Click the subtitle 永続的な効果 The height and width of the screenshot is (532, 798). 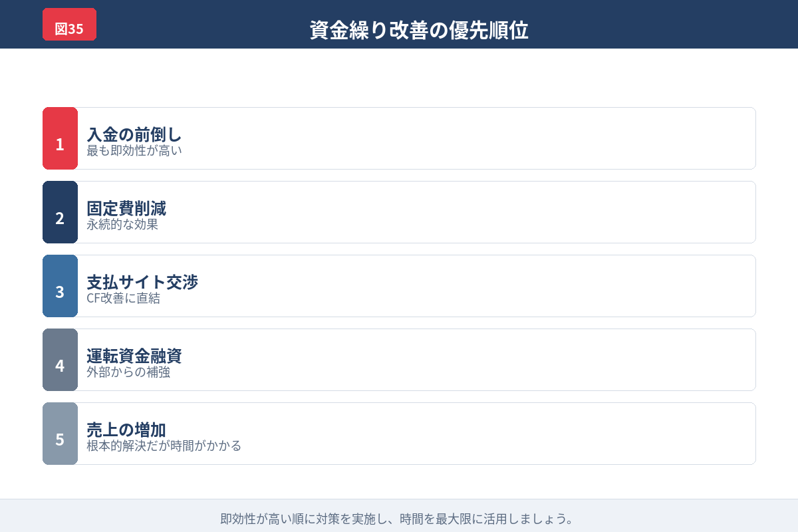click(x=122, y=225)
